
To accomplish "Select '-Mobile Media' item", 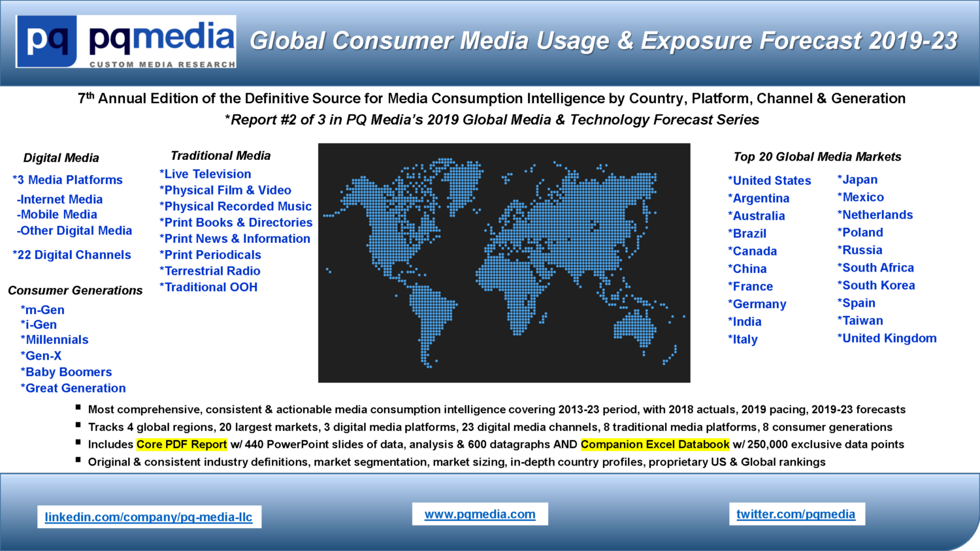I will (57, 214).
